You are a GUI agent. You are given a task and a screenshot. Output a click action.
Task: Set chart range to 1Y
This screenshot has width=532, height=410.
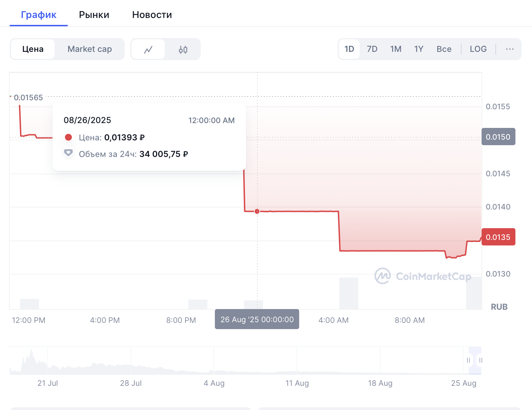click(419, 49)
